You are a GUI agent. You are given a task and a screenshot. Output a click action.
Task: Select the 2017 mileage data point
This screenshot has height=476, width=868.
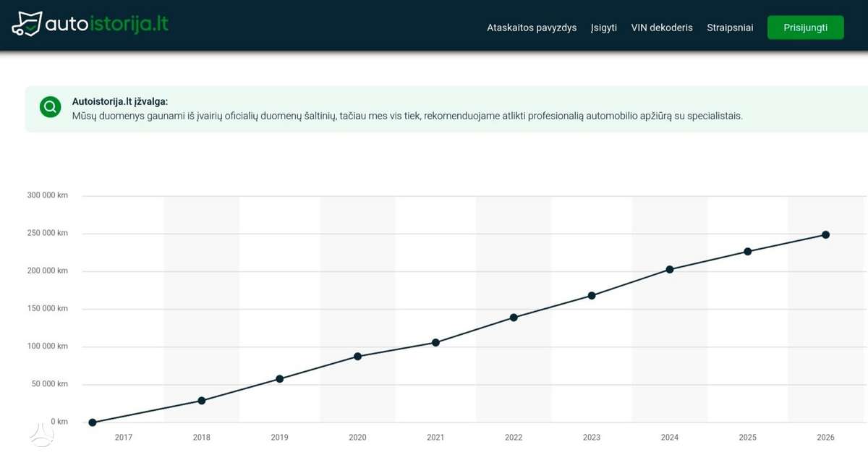93,422
